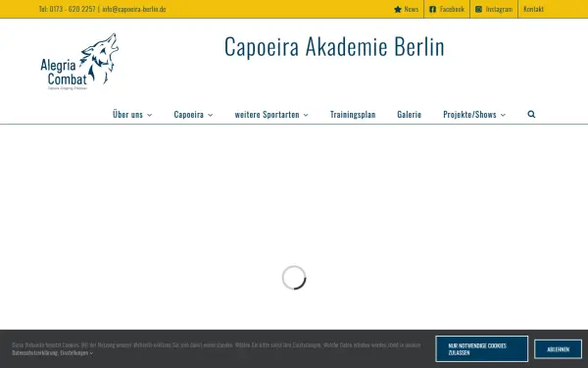Expand the weitere Sportarten chevron
588x368 pixels.
[306, 115]
